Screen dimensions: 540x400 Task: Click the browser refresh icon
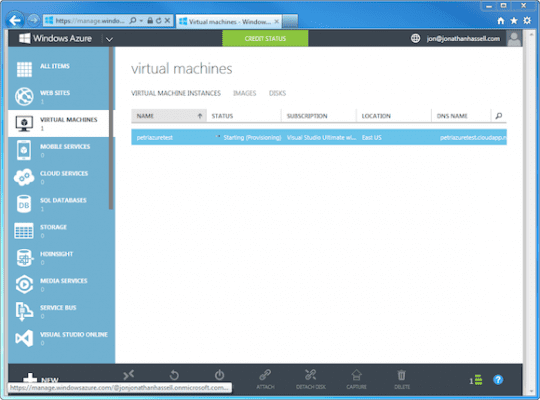point(158,21)
